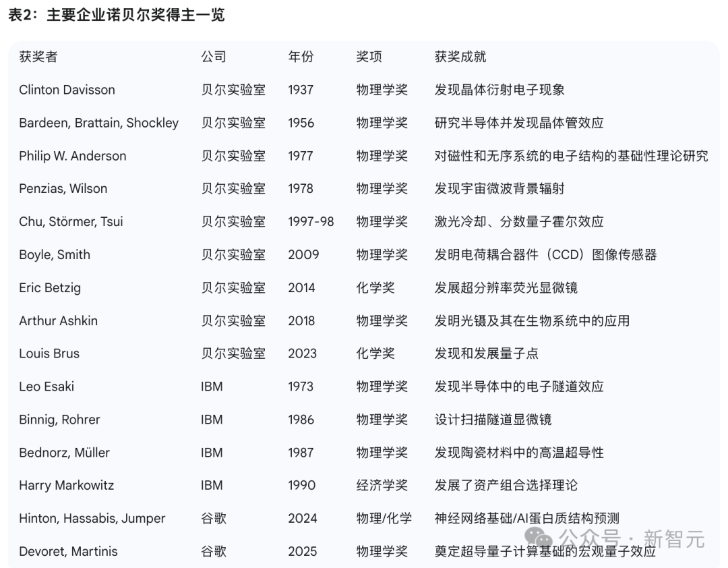The image size is (728, 568).
Task: Click 神经网络基础/AI蛋白质结构预测 achievement
Action: [x=527, y=518]
